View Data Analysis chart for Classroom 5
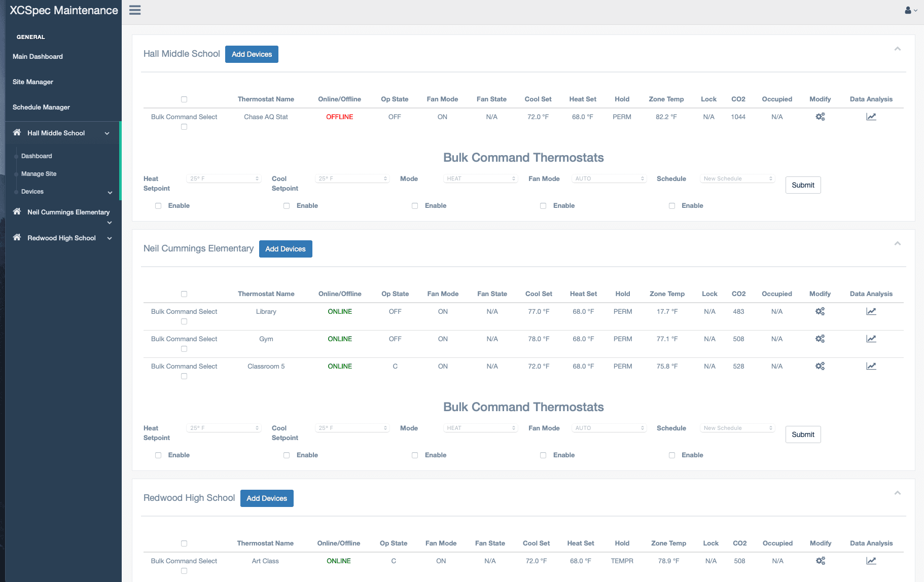 click(x=871, y=366)
